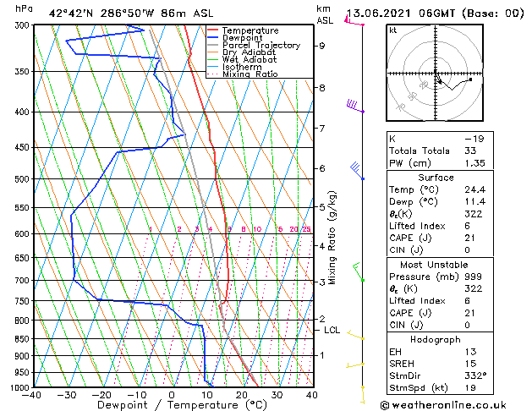Click the kt label inside the hodograph
532x411 pixels.
(x=393, y=30)
